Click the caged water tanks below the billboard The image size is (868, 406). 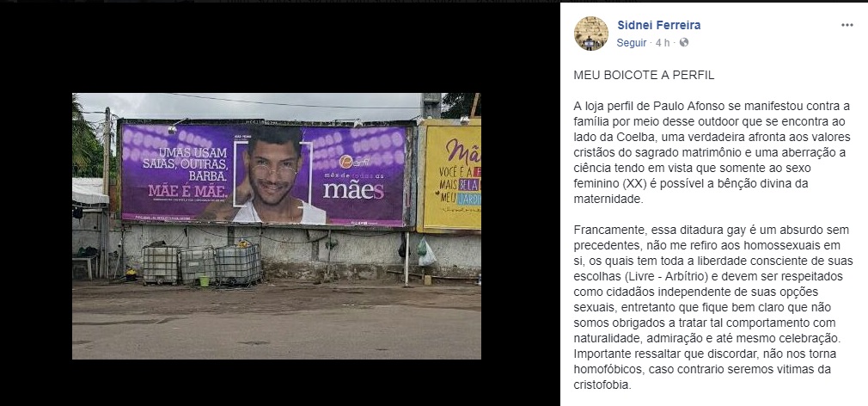click(x=202, y=265)
